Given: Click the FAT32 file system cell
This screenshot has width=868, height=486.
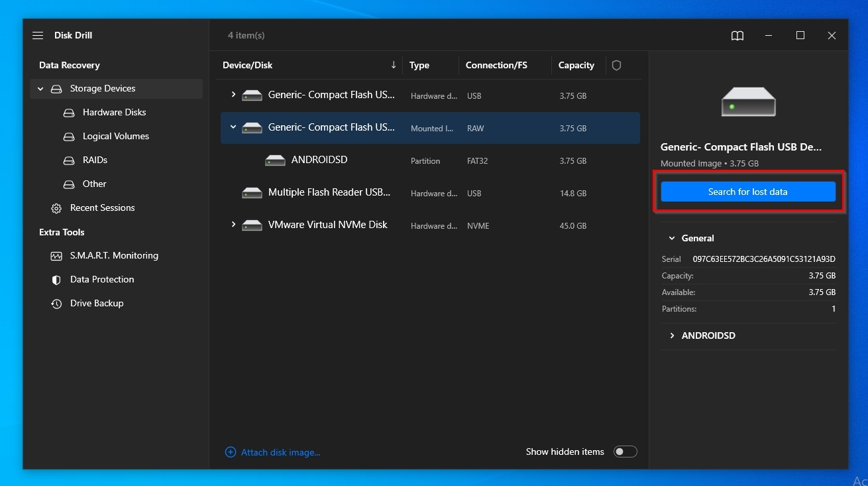Looking at the screenshot, I should tap(478, 161).
